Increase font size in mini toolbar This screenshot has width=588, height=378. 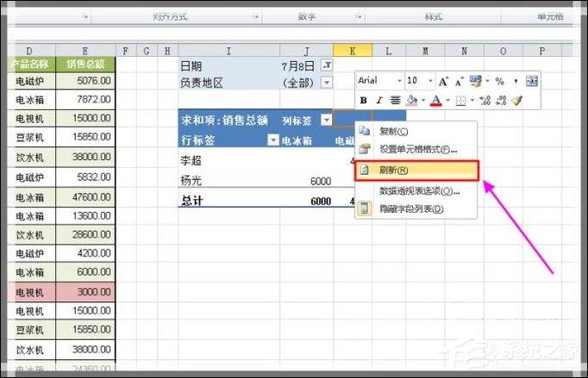tap(443, 81)
